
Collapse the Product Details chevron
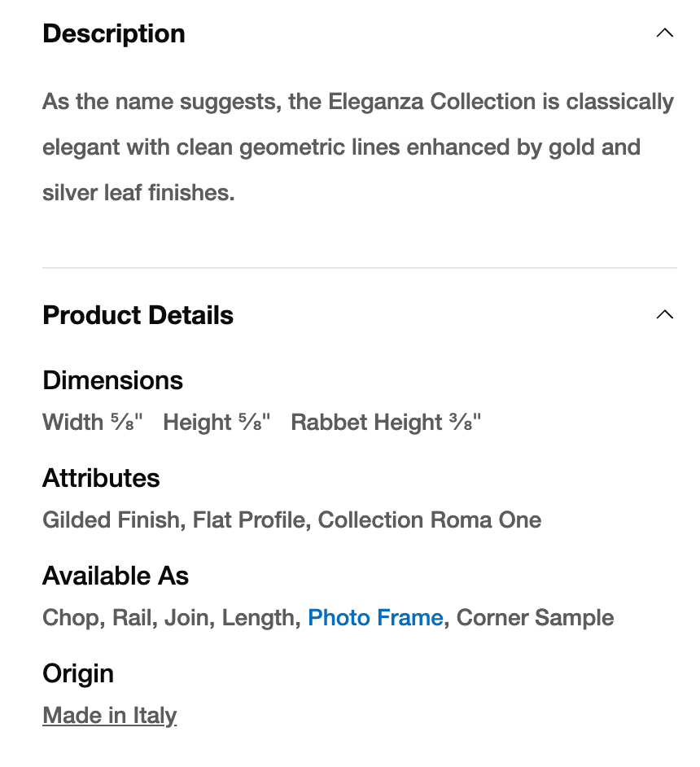(664, 315)
